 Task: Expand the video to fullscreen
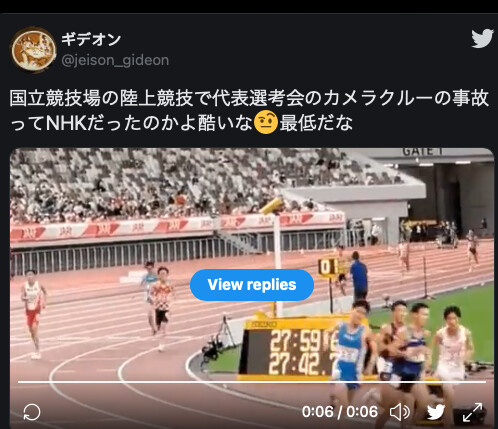473,412
